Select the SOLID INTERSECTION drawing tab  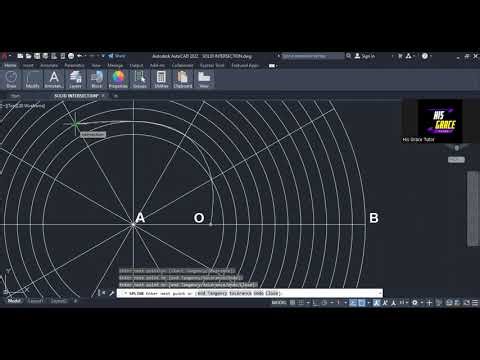click(76, 96)
